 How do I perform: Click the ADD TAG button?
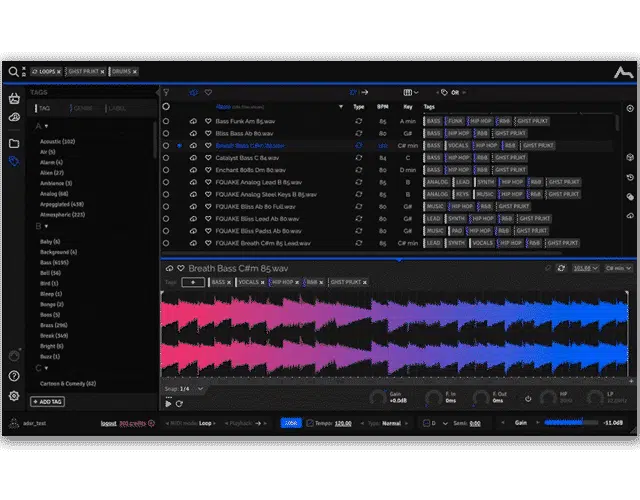pyautogui.click(x=47, y=402)
